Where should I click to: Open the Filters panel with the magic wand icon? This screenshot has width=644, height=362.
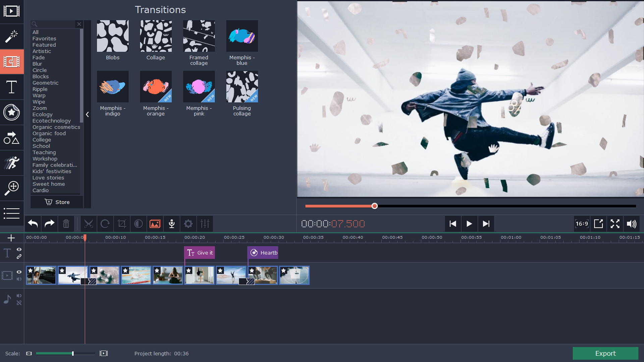12,36
